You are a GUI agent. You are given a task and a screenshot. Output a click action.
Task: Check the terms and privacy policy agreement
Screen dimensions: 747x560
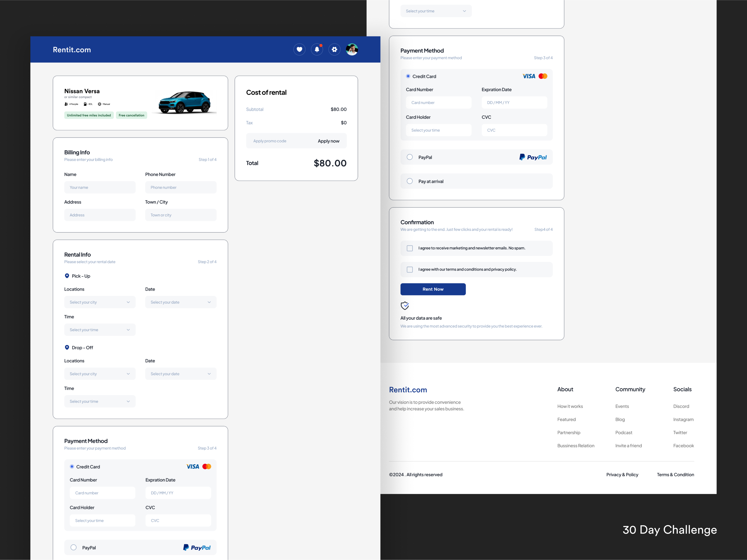pyautogui.click(x=410, y=269)
